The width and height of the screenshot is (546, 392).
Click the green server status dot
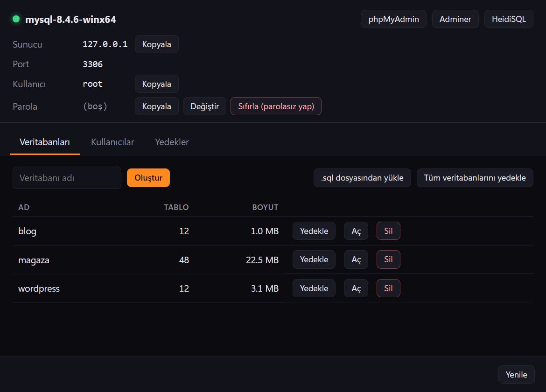16,19
